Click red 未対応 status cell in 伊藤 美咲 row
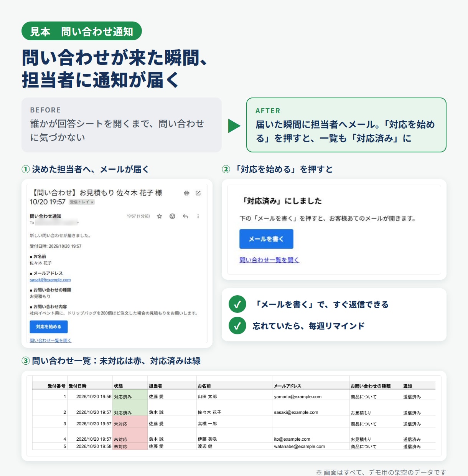Screen dimensions: 468x476 pos(130,436)
